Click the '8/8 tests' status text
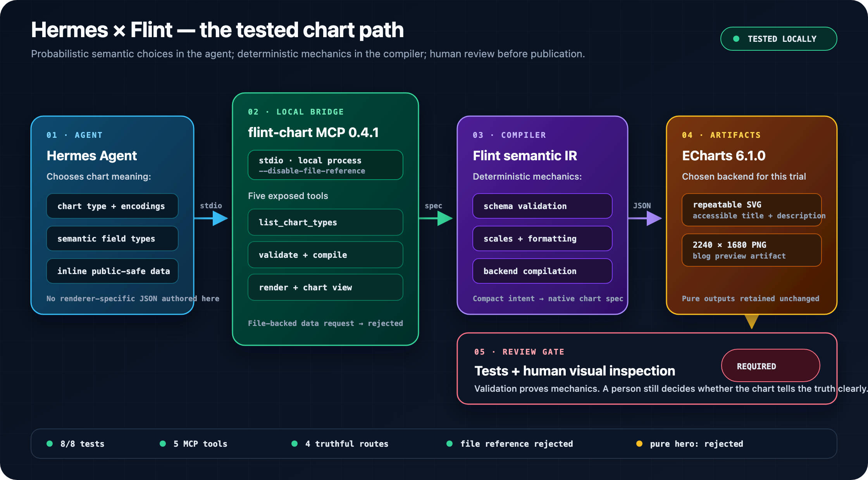 [x=82, y=444]
